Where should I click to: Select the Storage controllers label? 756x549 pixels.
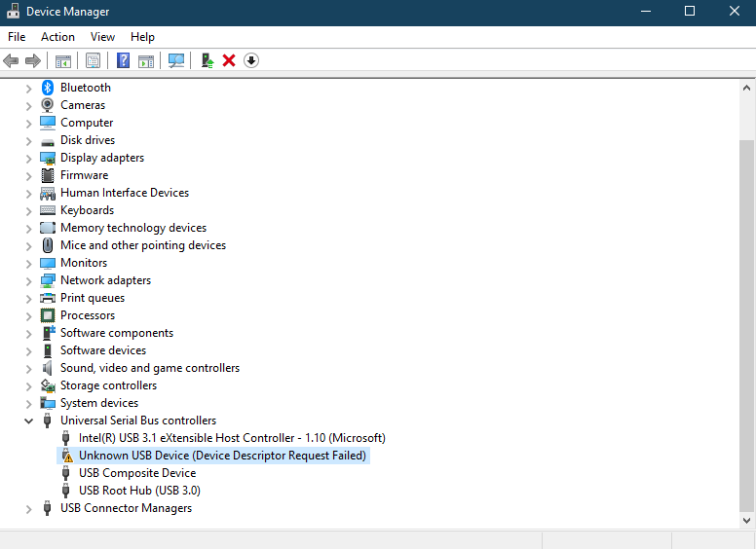coord(108,385)
